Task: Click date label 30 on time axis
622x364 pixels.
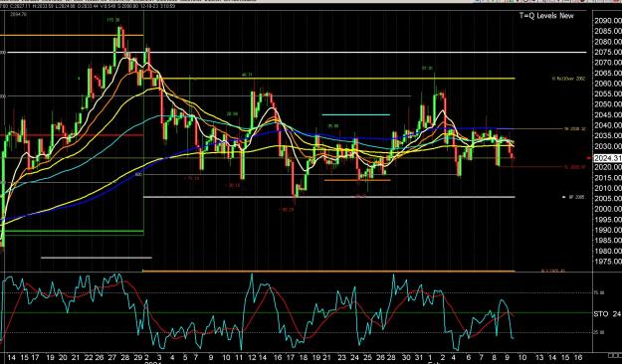Action: (406, 357)
